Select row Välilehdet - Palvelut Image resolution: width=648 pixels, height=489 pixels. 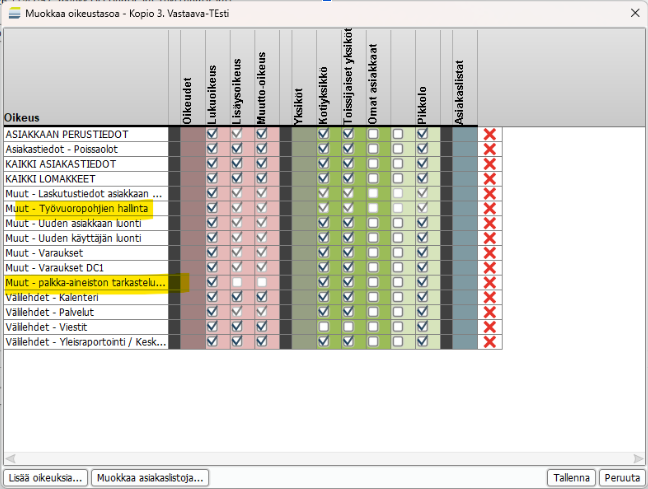(50, 312)
